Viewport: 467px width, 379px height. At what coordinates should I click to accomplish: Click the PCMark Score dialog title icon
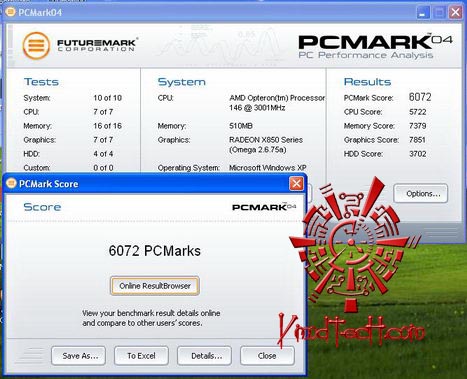pos(11,183)
